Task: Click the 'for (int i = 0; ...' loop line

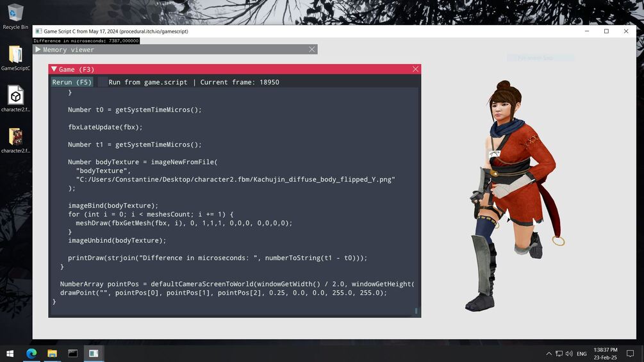Action: 151,214
